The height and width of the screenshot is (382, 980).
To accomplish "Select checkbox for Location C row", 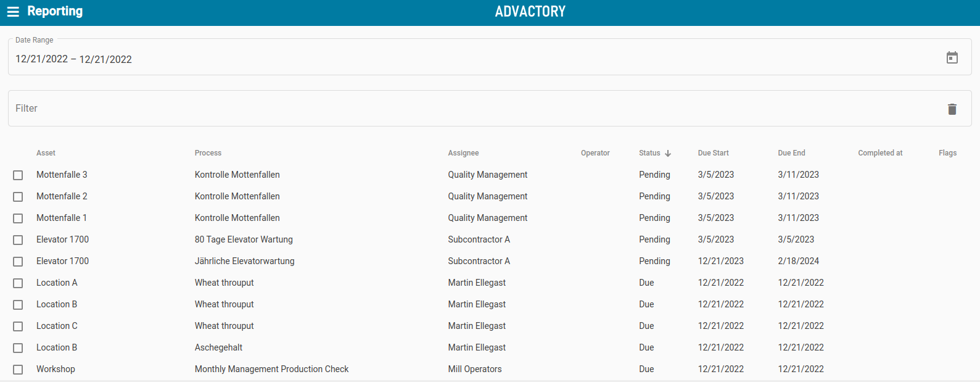I will click(x=18, y=326).
